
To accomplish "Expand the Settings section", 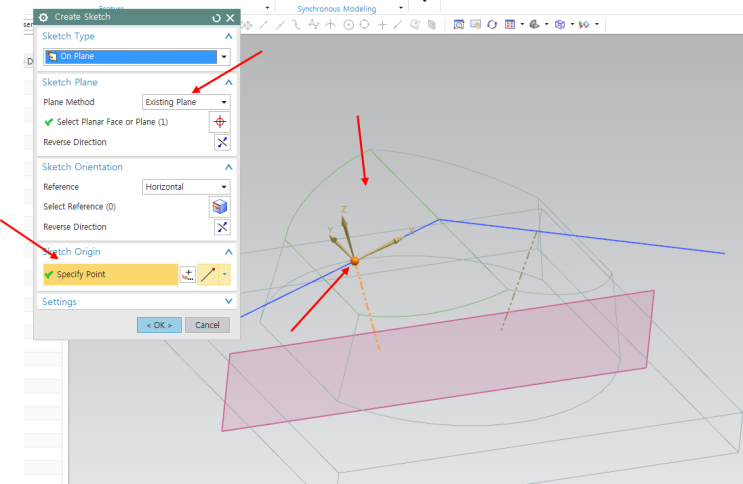I will pos(228,301).
